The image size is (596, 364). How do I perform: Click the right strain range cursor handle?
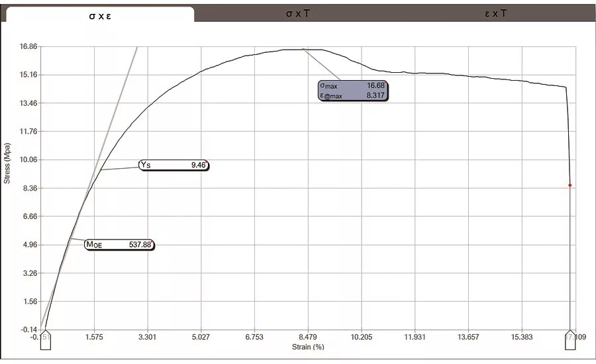pyautogui.click(x=570, y=340)
